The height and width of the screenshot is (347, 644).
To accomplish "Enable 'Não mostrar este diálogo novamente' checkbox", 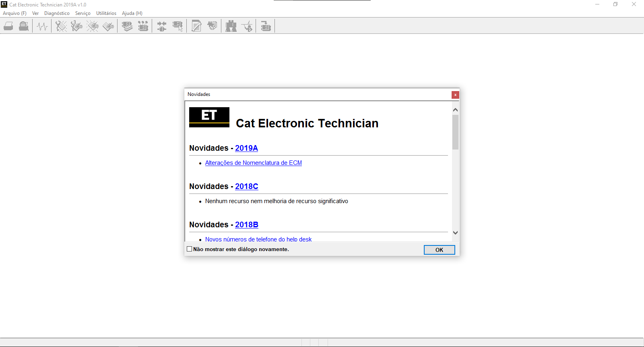I will (190, 249).
